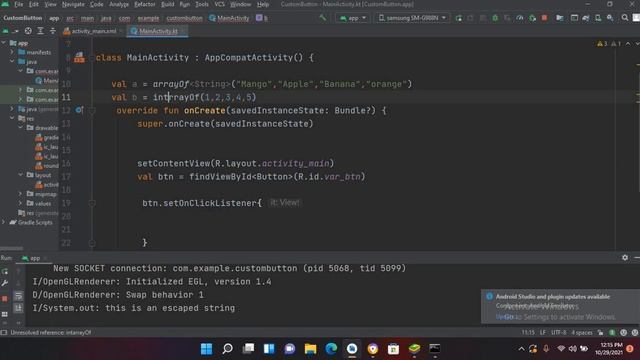Expand the manifests folder

[x=12, y=52]
